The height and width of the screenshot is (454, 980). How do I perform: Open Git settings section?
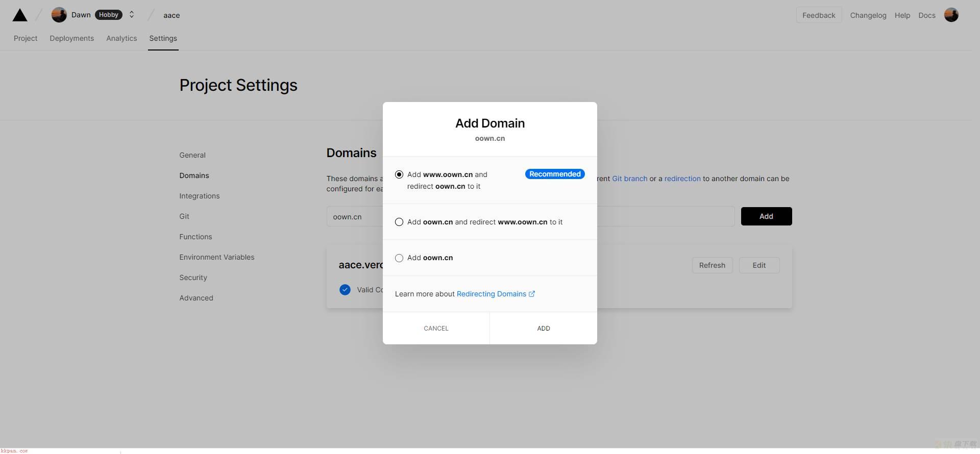[184, 216]
